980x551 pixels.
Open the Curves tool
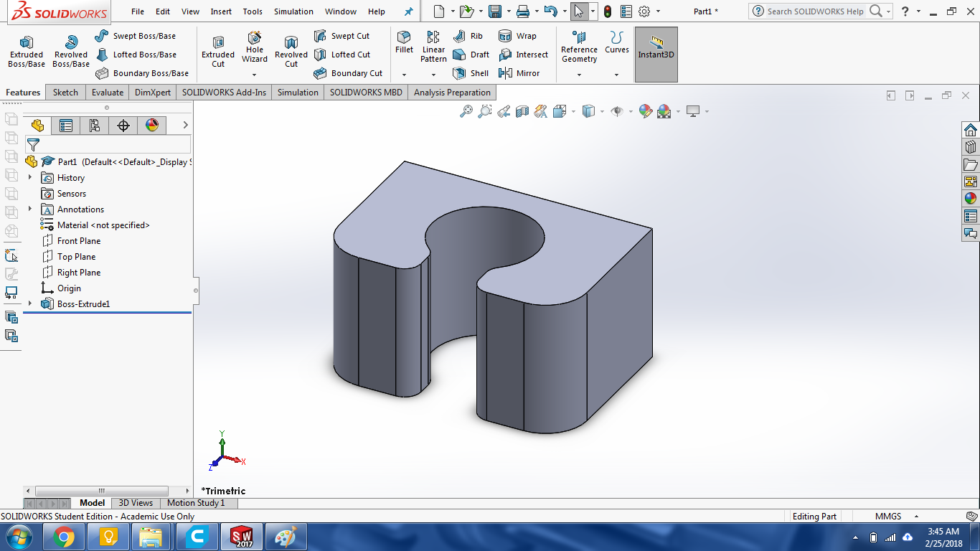(x=616, y=43)
